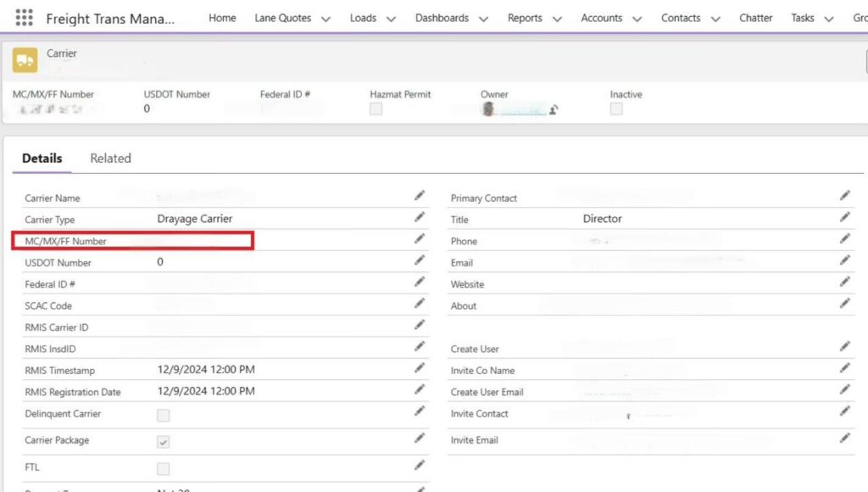868x492 pixels.
Task: Edit Invite Contact pencil icon
Action: click(845, 411)
